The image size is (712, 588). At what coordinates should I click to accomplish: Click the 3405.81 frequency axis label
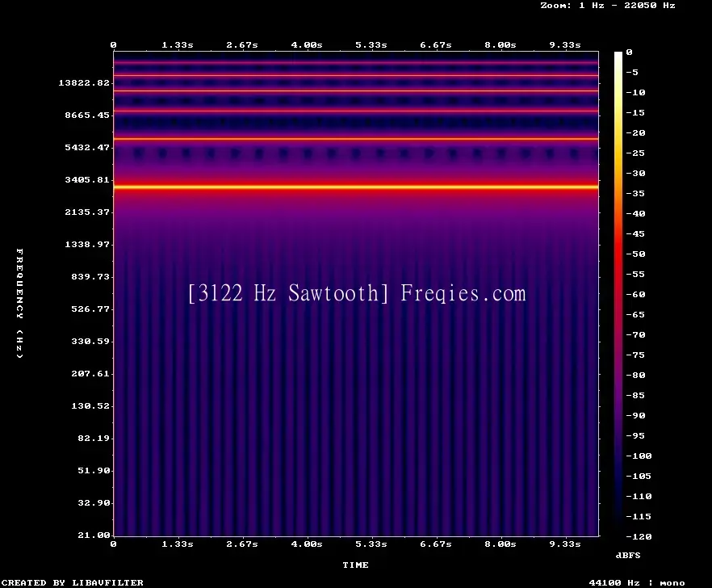(x=87, y=179)
